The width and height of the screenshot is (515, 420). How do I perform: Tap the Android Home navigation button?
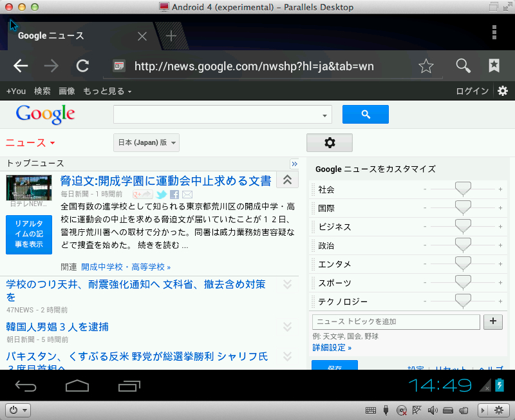(77, 386)
